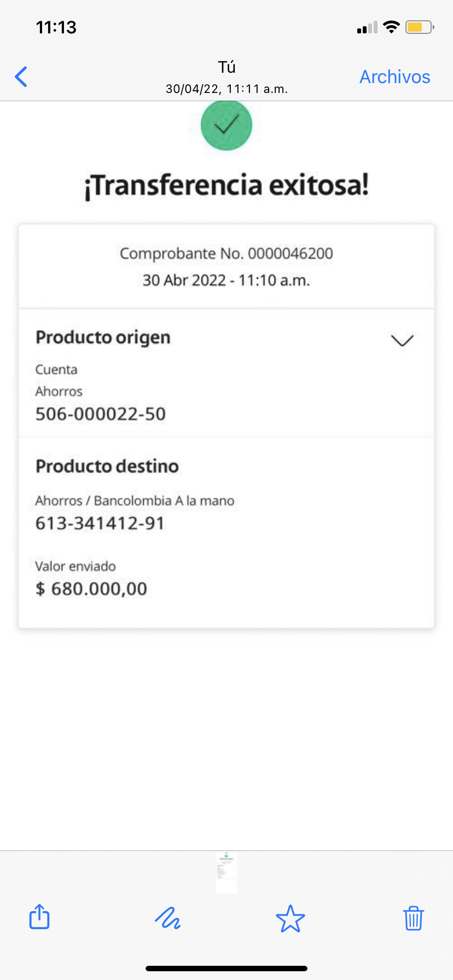Open the share sheet icon

[39, 917]
